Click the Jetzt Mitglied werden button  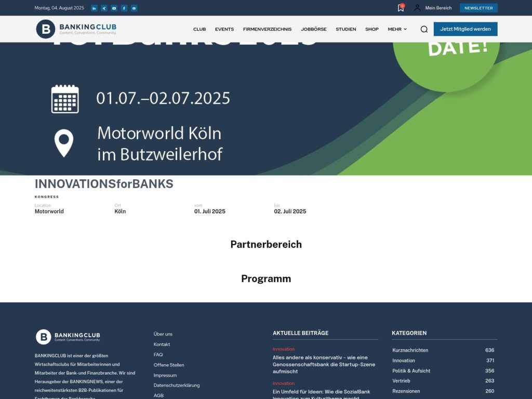point(465,29)
